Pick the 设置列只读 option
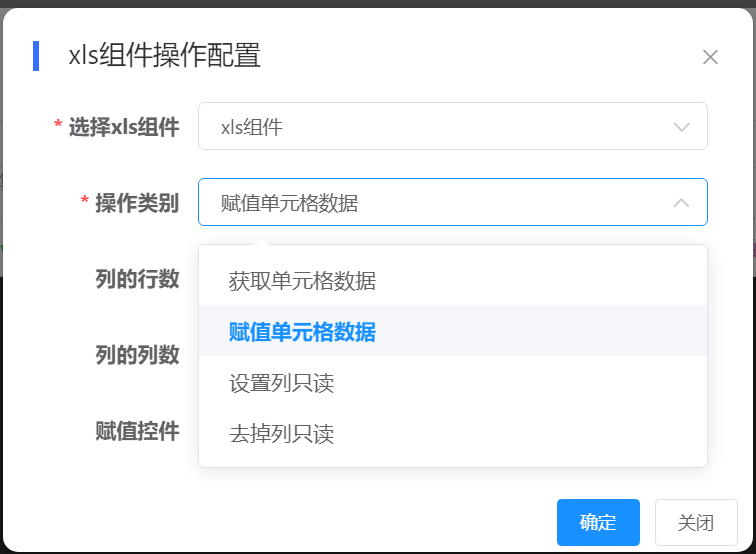This screenshot has height=554, width=756. 281,383
